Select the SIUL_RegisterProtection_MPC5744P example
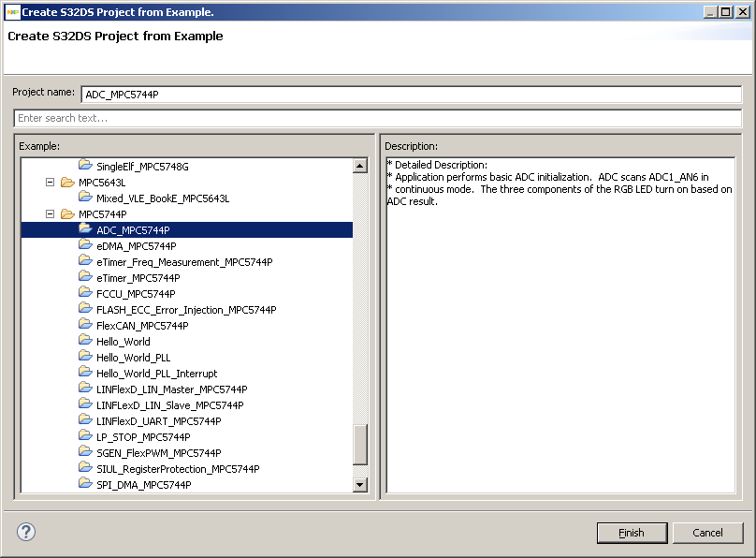 178,469
